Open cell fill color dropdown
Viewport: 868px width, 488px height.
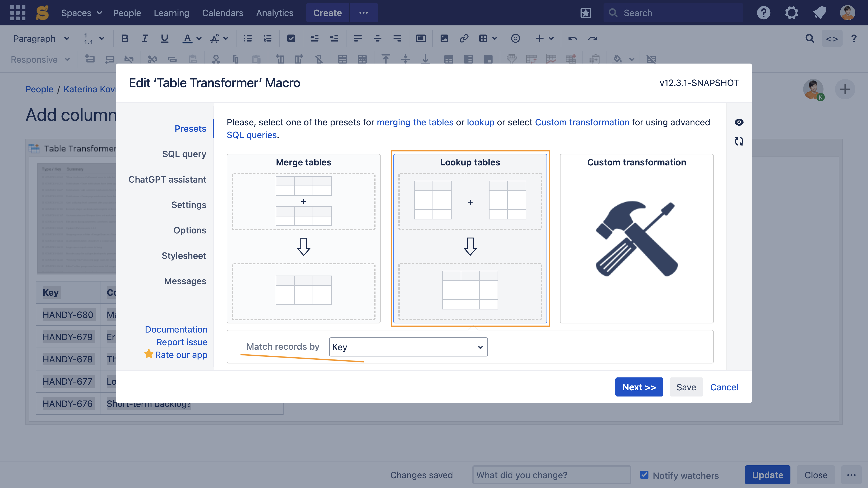(632, 60)
